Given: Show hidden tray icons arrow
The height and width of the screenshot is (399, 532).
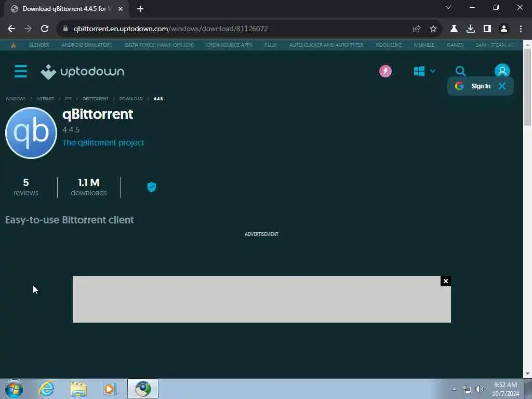Looking at the screenshot, I should pyautogui.click(x=454, y=389).
